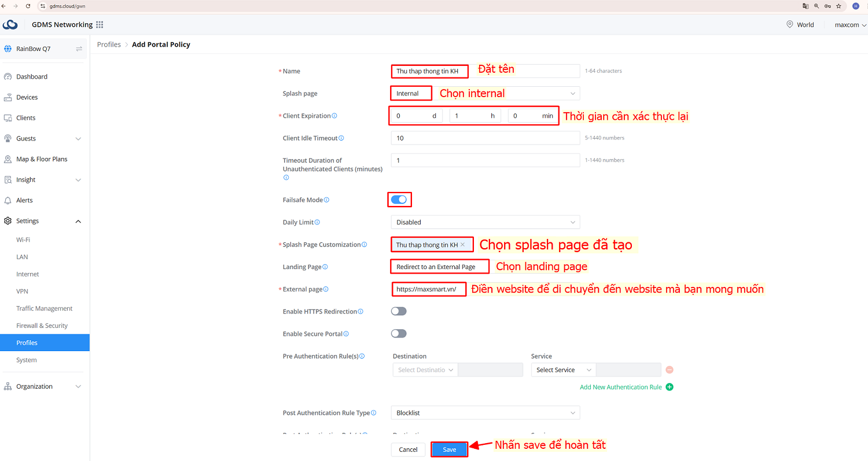Disable the Failsafe Mode toggle
Viewport: 868px width, 461px height.
coord(399,199)
